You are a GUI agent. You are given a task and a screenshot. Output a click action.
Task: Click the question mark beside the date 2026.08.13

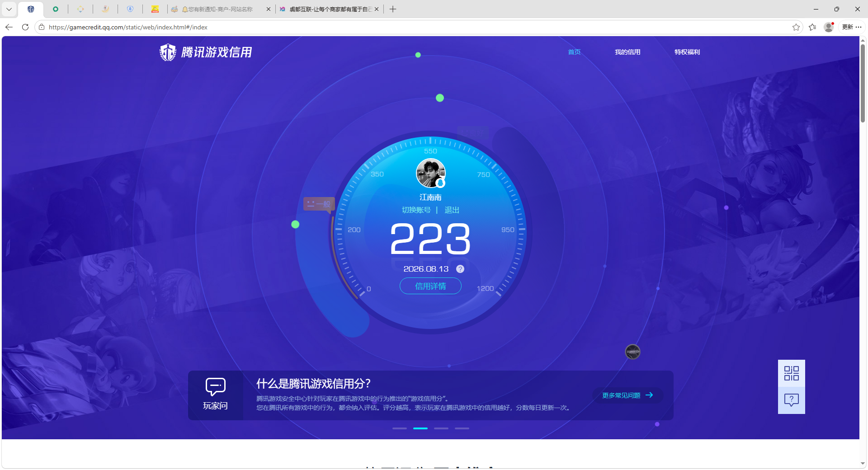click(460, 269)
